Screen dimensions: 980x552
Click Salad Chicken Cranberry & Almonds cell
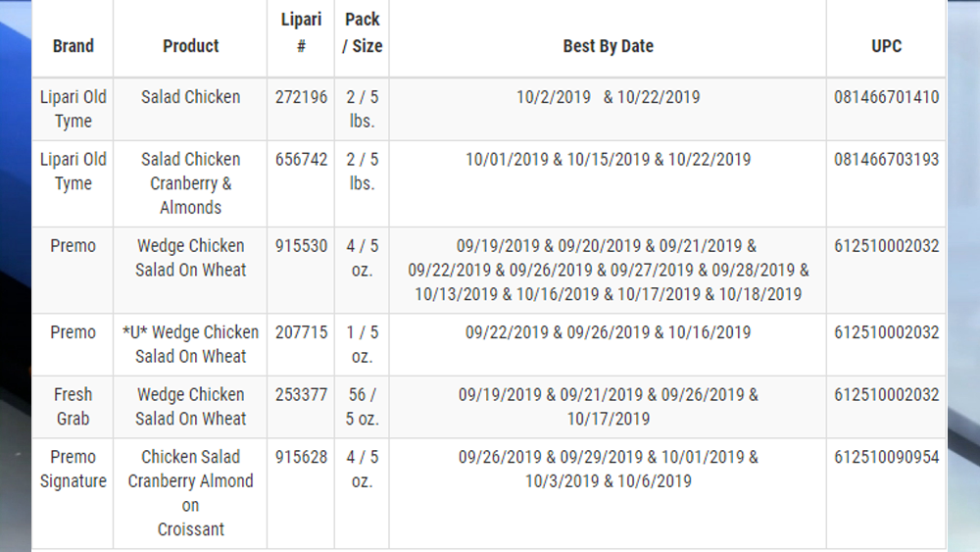tap(191, 183)
